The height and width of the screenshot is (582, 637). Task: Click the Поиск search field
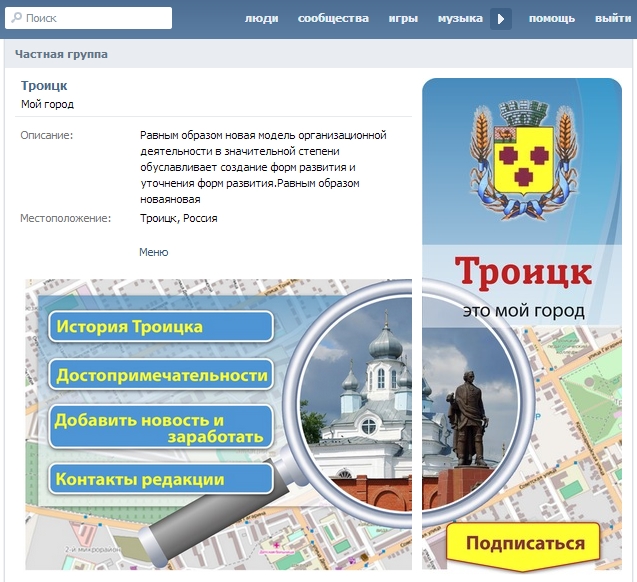point(88,18)
